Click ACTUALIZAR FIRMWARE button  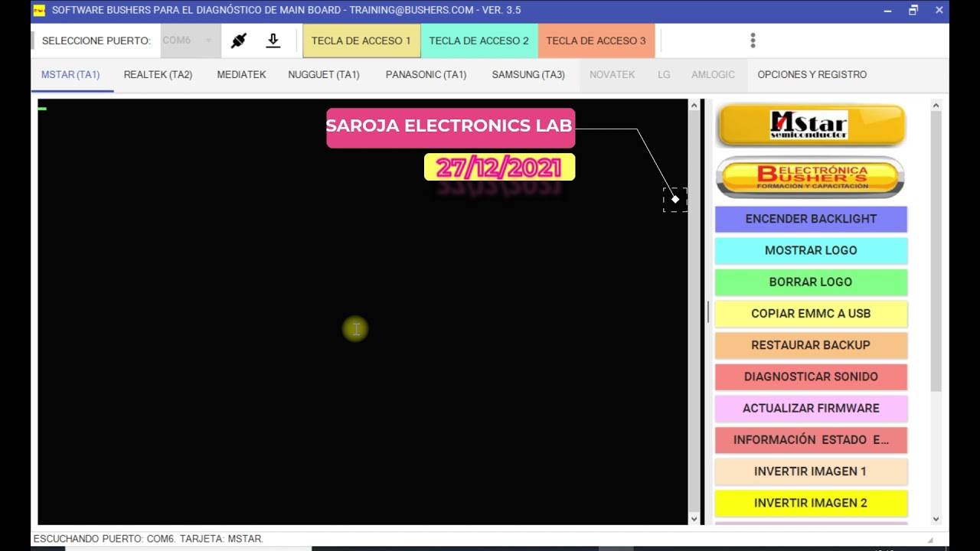[811, 408]
